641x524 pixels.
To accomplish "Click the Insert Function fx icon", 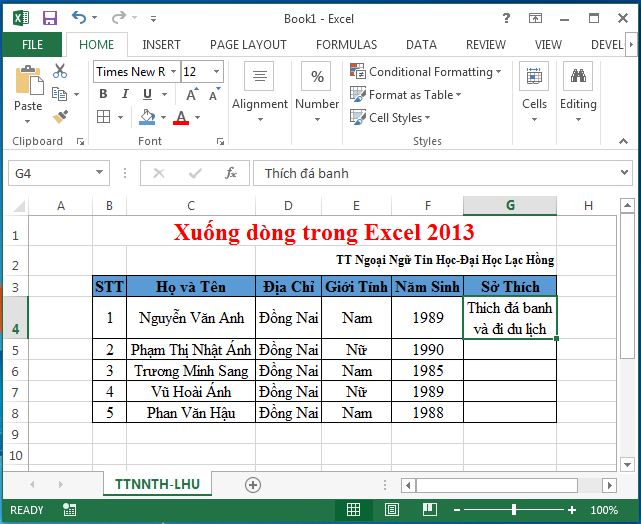I will point(231,173).
